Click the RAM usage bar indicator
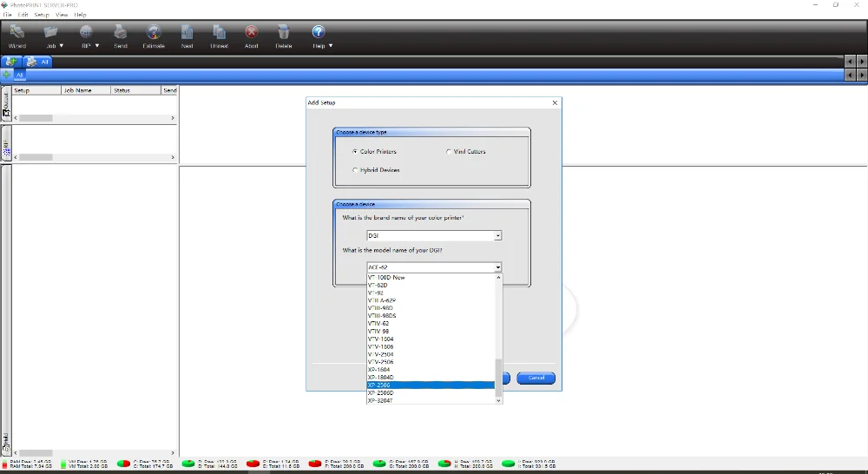The width and height of the screenshot is (868, 474). 5,464
